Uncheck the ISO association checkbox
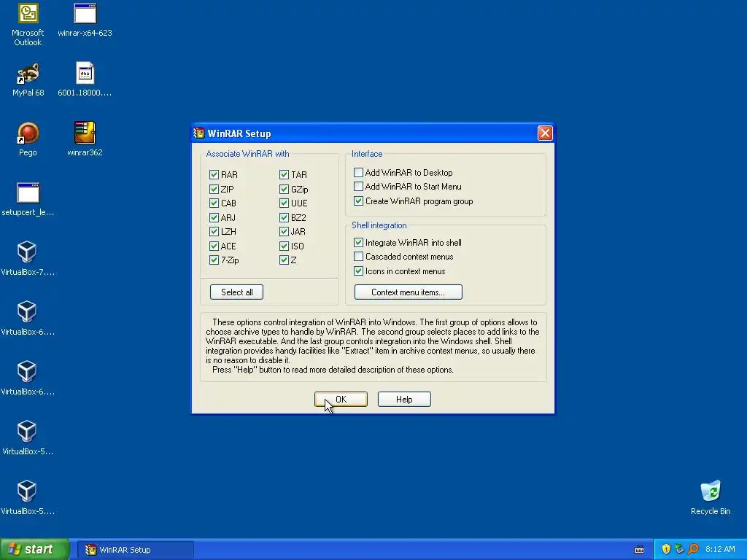 284,246
